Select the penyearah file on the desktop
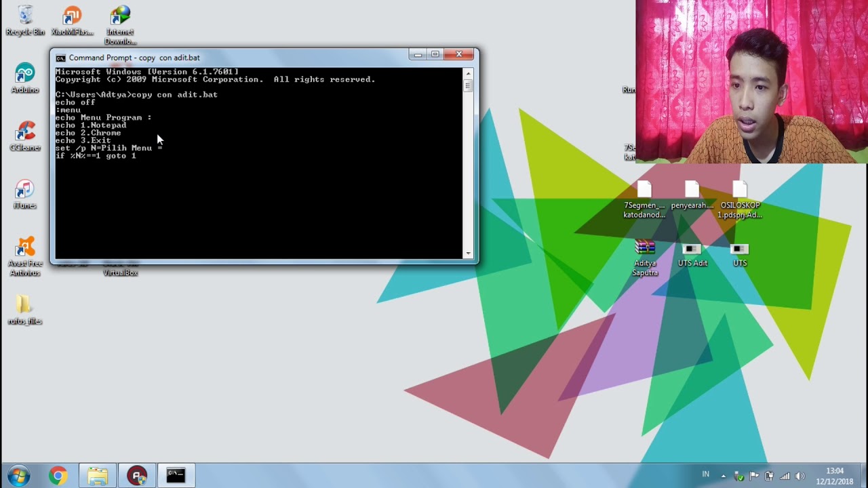Screen dimensions: 868x488 692,195
